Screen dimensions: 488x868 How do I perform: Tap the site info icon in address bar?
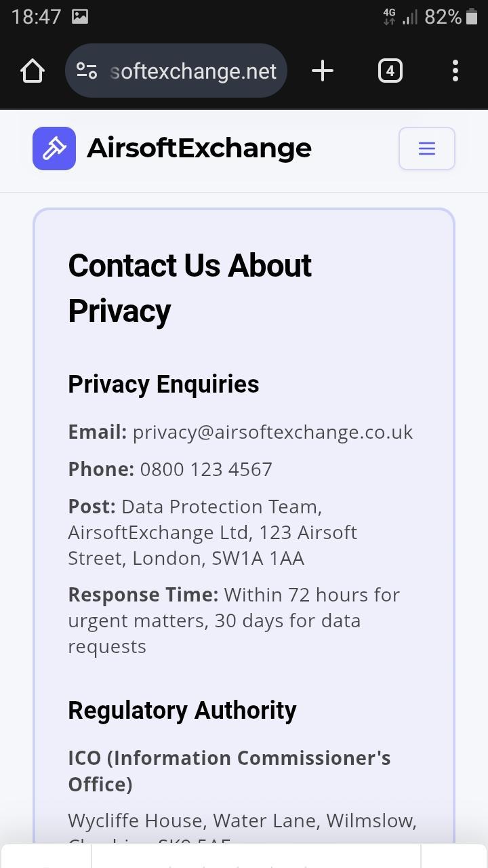pos(87,71)
